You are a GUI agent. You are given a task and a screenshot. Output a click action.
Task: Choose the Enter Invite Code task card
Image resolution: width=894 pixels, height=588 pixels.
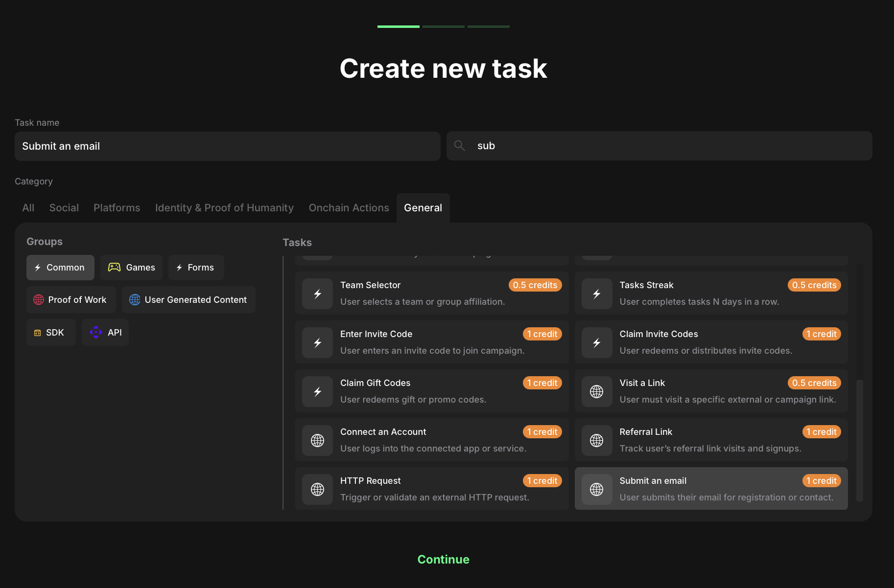431,342
